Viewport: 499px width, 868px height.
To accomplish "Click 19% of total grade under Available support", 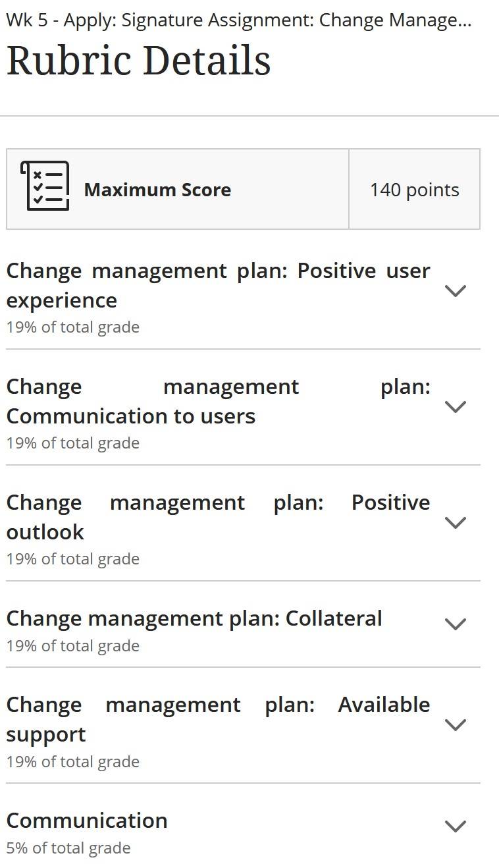I will 73,761.
